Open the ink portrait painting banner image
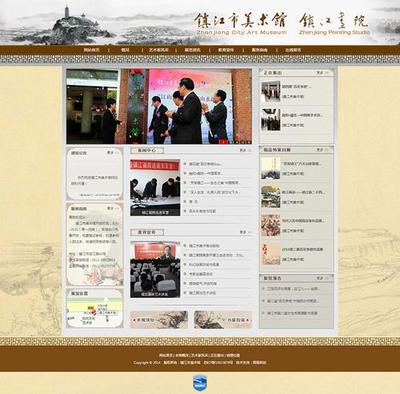The width and height of the screenshot is (400, 394). [223, 320]
